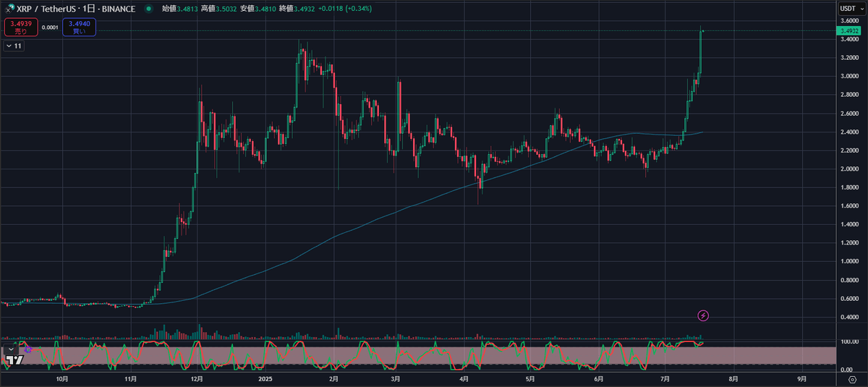Click the purple lightning event marker
868x387 pixels.
click(702, 315)
